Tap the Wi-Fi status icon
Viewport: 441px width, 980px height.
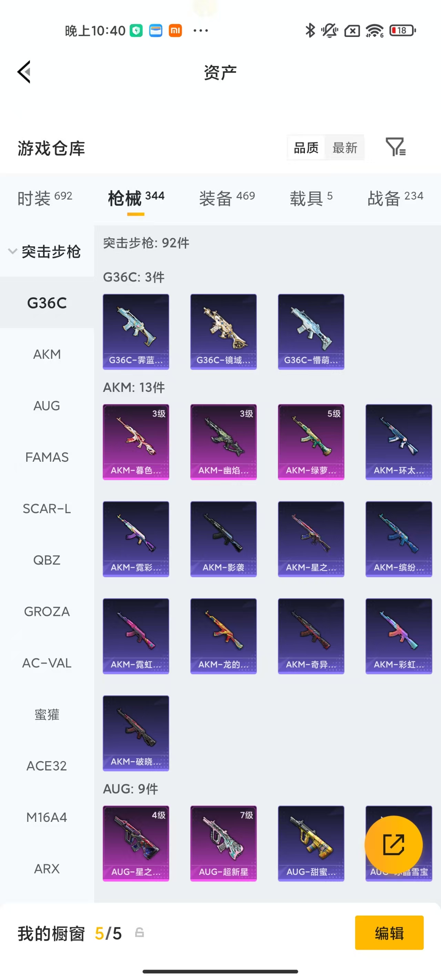375,30
